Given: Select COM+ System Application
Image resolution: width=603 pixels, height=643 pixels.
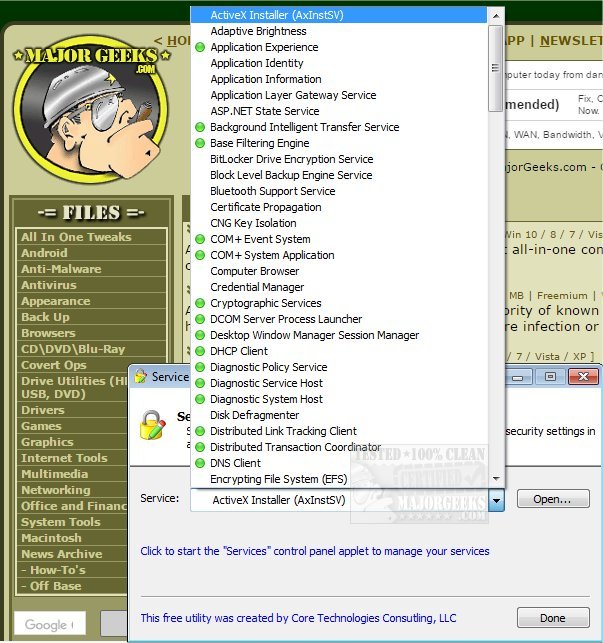Looking at the screenshot, I should 339,255.
